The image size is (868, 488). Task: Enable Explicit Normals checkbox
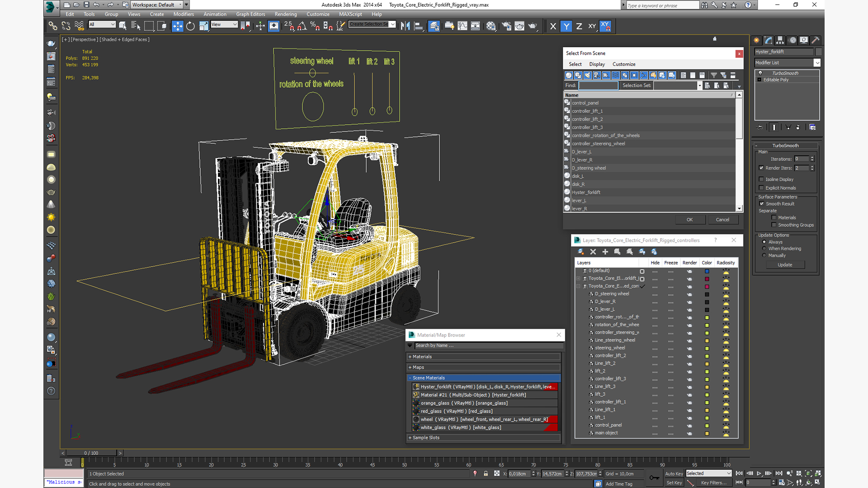(x=761, y=188)
